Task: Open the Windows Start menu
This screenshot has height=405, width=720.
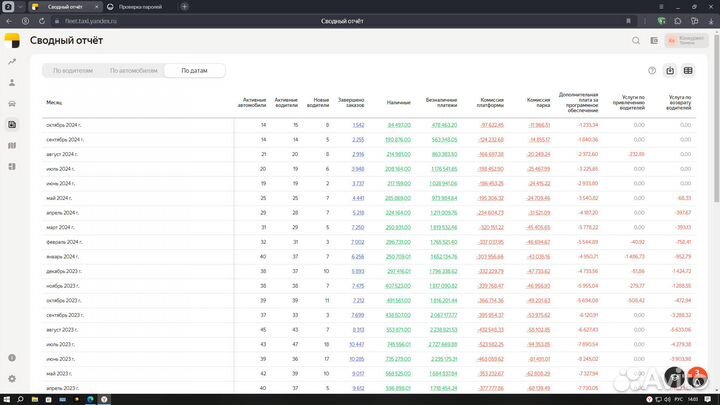Action: (x=8, y=398)
